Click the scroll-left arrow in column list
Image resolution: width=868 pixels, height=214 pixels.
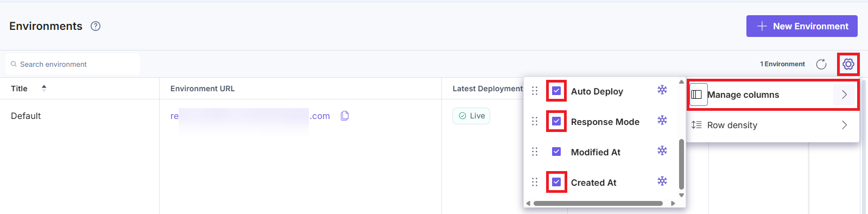(528, 204)
